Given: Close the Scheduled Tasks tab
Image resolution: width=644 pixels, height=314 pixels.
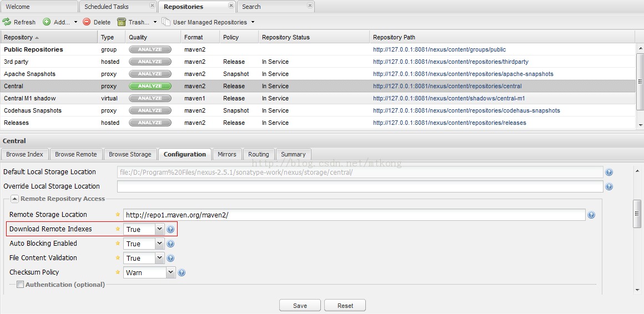Looking at the screenshot, I should pyautogui.click(x=152, y=6).
